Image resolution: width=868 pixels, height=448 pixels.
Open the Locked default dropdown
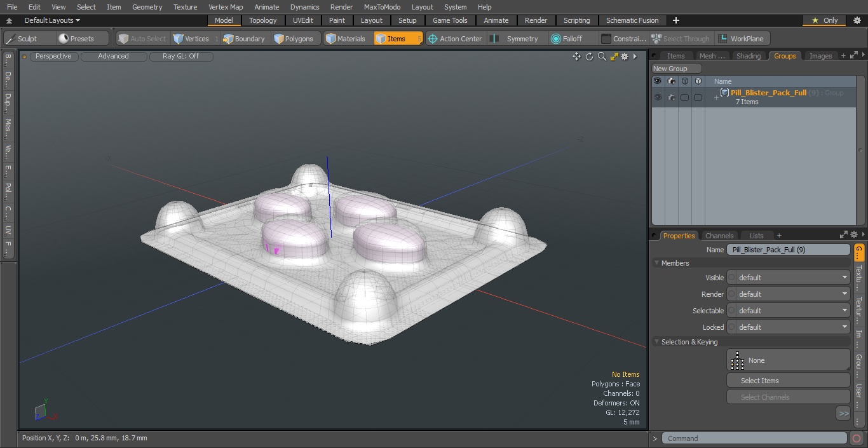(x=788, y=327)
